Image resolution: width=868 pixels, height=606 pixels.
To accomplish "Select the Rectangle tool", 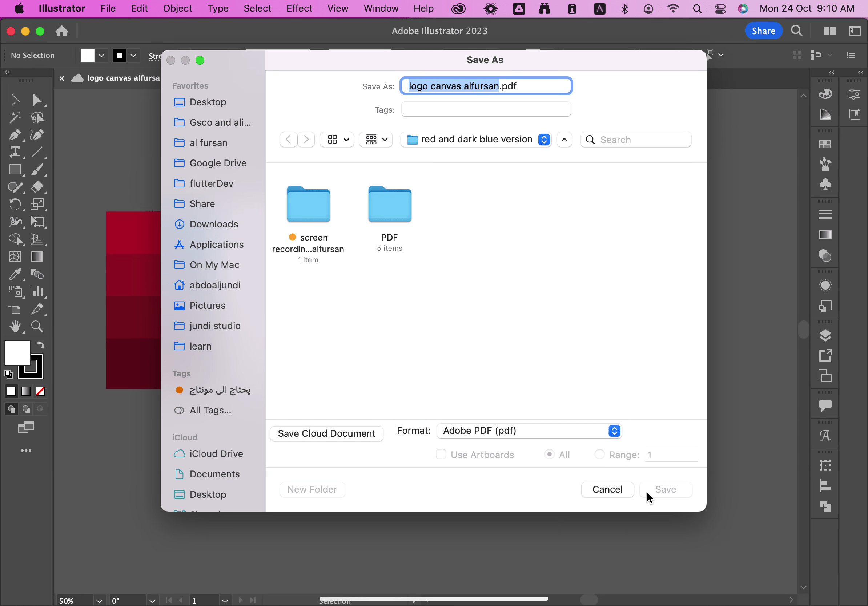I will pos(15,170).
